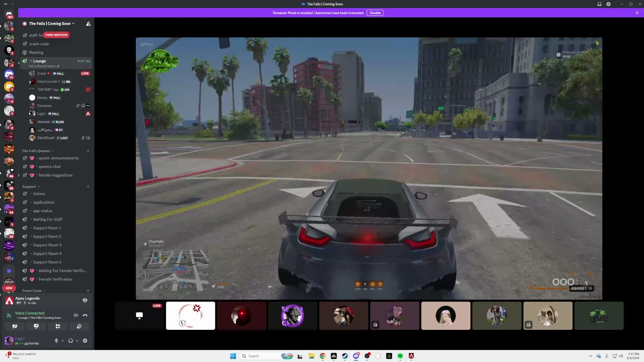Screen dimensions: 644x362
Task: Open Windows Start menu
Action: click(x=233, y=356)
